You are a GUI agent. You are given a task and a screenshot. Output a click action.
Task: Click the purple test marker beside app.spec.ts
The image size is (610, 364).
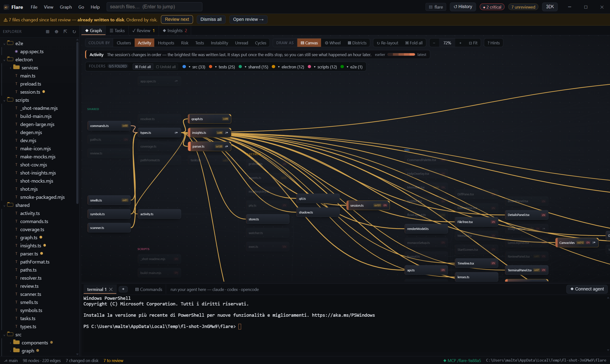coord(16,51)
